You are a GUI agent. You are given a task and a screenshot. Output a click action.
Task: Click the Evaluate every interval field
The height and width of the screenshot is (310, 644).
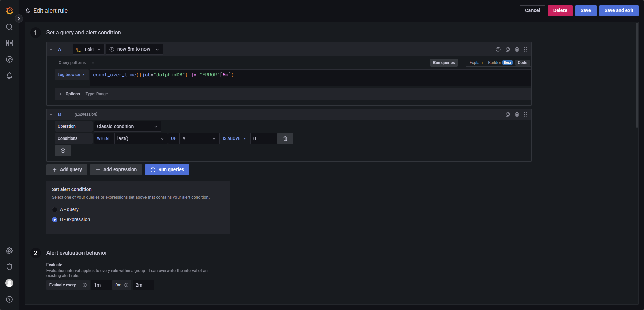click(101, 285)
